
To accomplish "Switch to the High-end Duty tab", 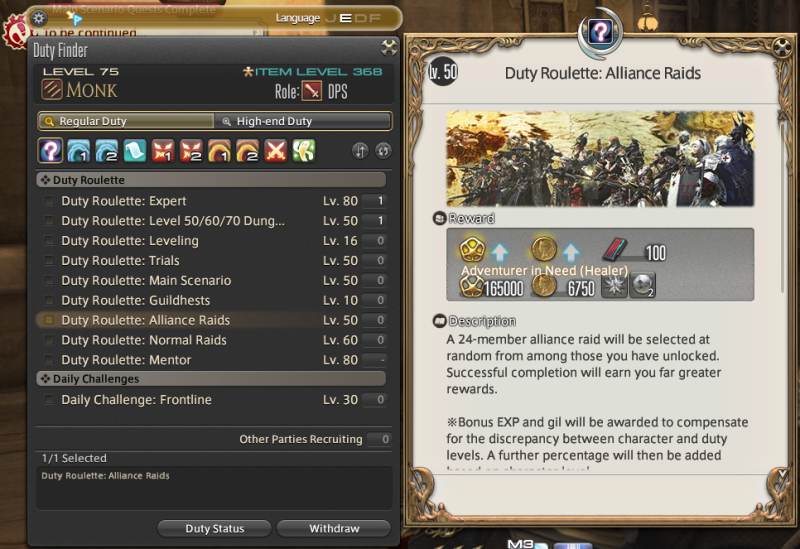I will pos(303,121).
